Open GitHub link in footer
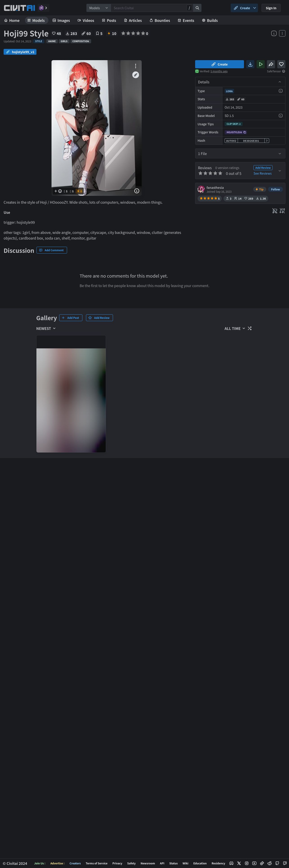 tap(277, 863)
